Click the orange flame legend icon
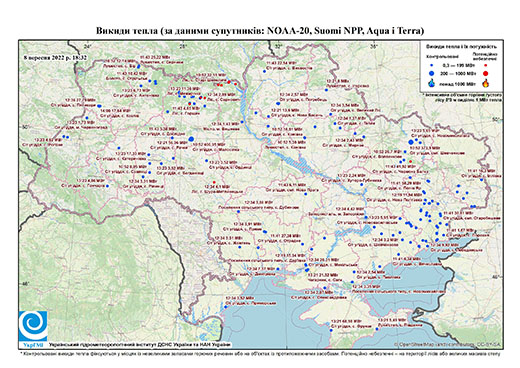520x368 pixels. click(486, 83)
